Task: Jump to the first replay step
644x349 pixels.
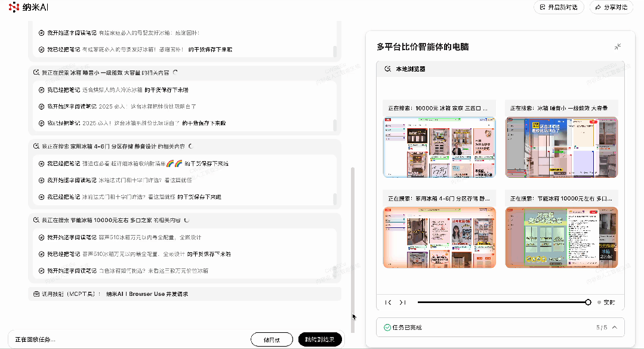Action: point(389,302)
